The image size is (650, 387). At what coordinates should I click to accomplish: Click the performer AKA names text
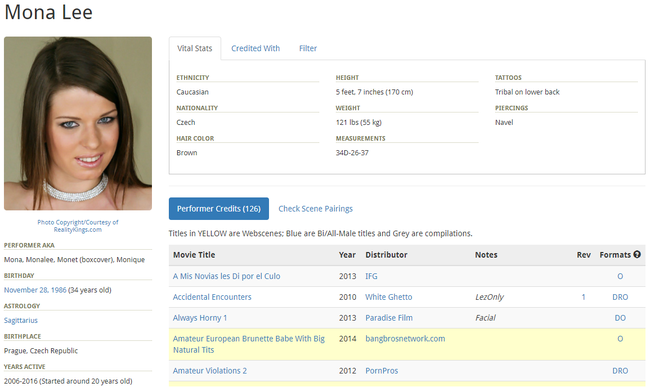click(74, 259)
